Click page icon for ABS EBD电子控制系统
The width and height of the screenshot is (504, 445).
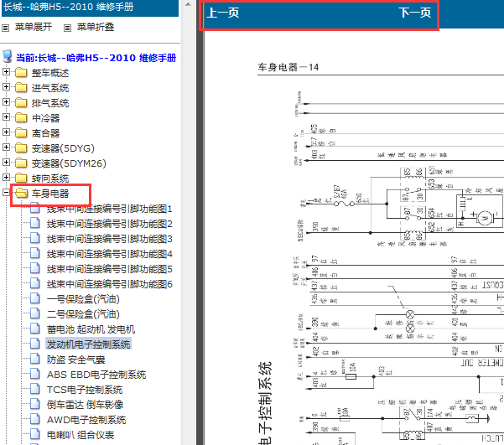tap(35, 374)
